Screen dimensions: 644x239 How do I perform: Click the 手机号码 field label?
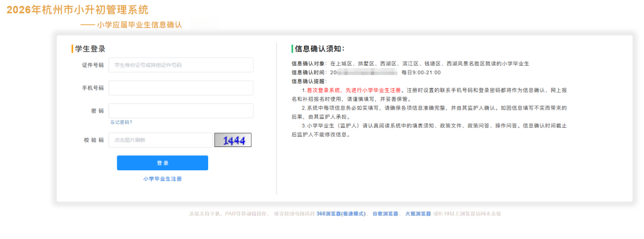93,88
